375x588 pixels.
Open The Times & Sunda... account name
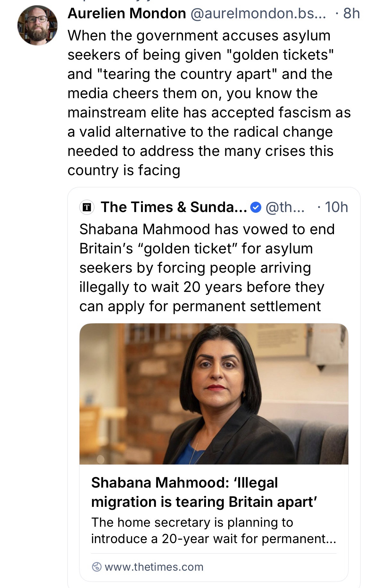tap(173, 207)
